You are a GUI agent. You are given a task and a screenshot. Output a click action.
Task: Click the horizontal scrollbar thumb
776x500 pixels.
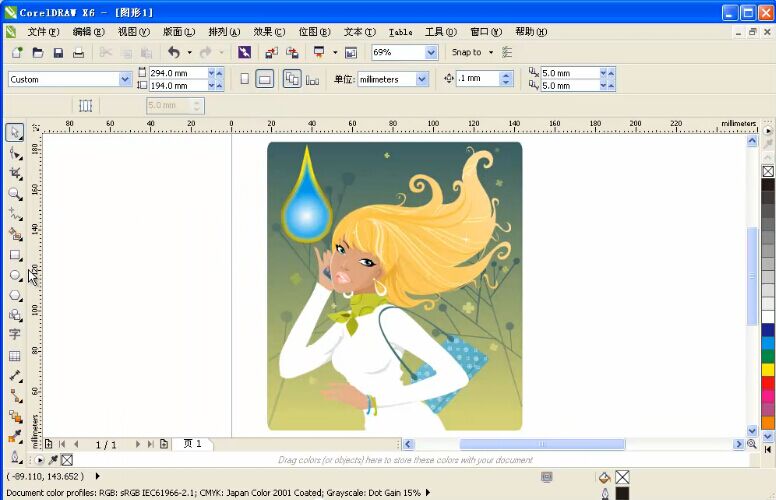(x=542, y=444)
